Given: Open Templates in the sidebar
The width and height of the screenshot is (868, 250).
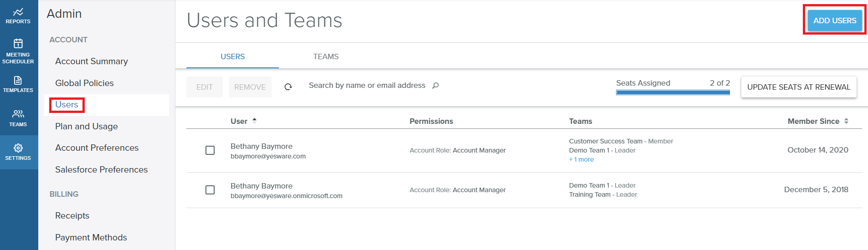Looking at the screenshot, I should [18, 84].
